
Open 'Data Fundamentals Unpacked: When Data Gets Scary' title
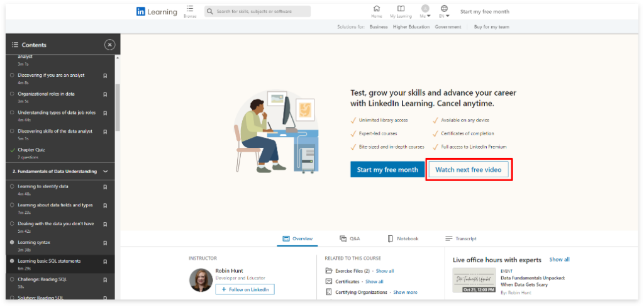tap(533, 281)
